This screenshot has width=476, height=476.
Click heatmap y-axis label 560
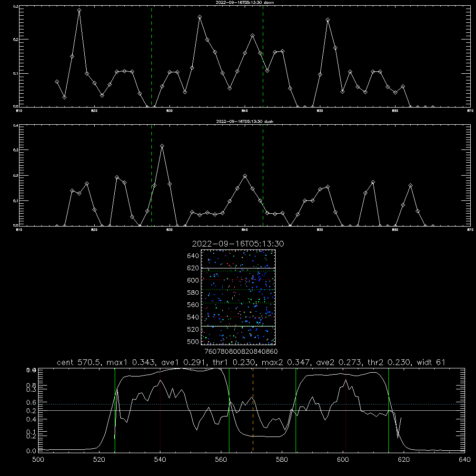(193, 305)
